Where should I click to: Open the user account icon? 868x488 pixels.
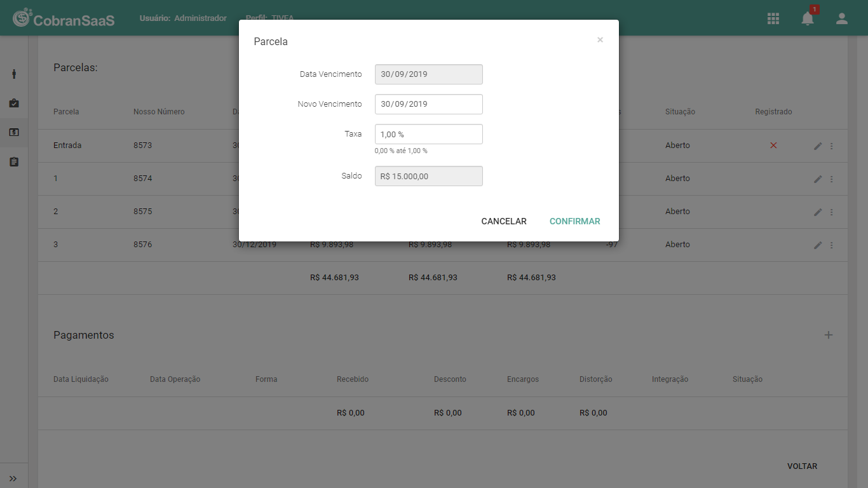coord(842,18)
